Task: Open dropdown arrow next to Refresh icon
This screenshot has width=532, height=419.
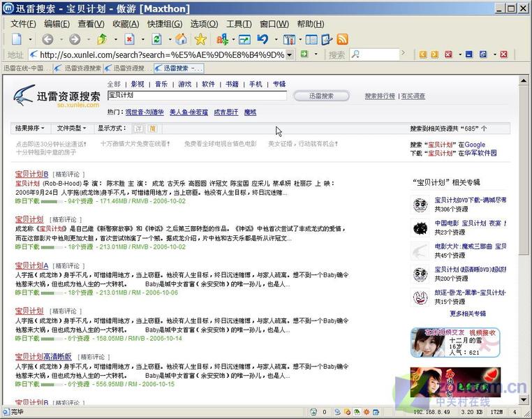Action: (x=170, y=40)
